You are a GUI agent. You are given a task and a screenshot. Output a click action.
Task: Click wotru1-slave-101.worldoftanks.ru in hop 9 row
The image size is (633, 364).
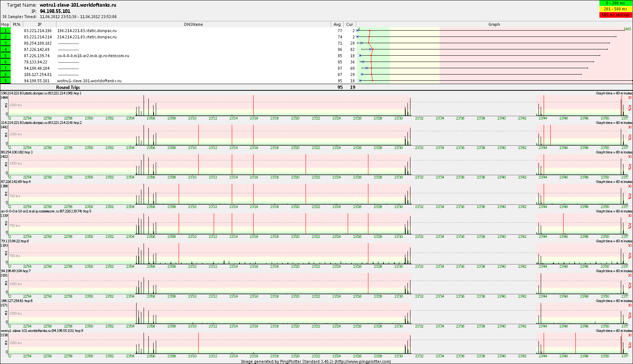coord(89,81)
